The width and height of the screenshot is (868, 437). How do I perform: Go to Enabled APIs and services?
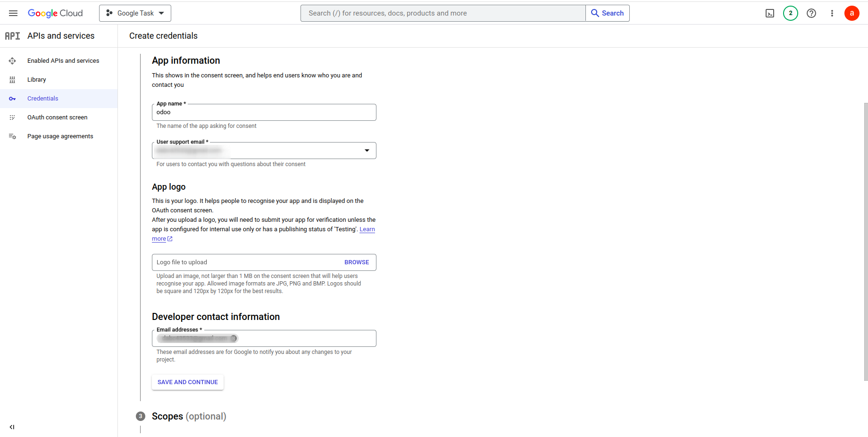pyautogui.click(x=63, y=61)
